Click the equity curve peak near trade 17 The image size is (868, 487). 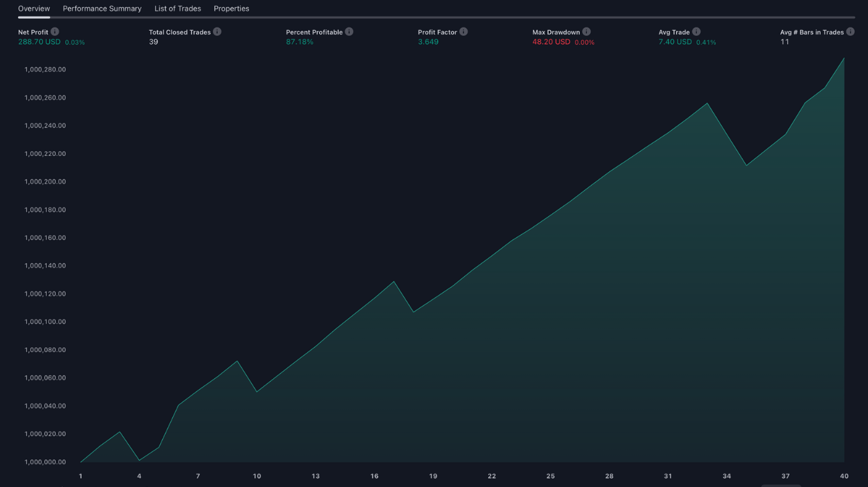click(394, 282)
